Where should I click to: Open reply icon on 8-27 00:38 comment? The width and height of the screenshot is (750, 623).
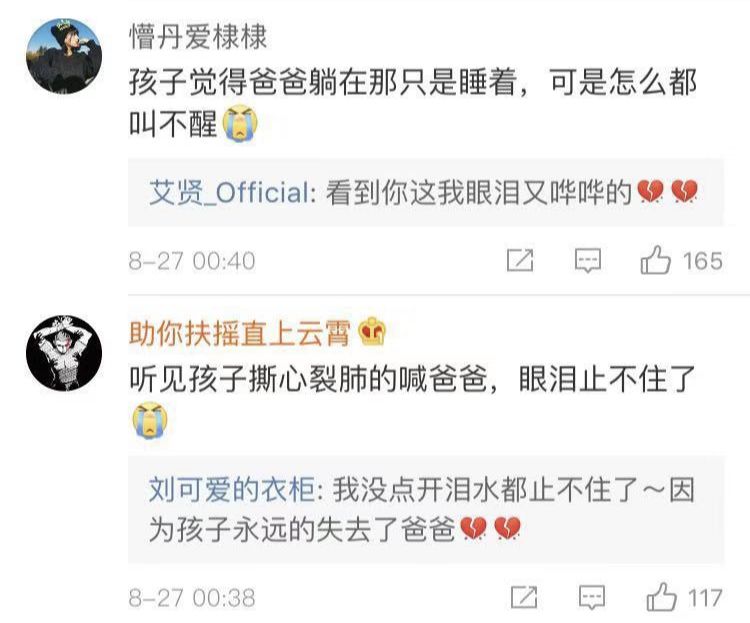(592, 598)
